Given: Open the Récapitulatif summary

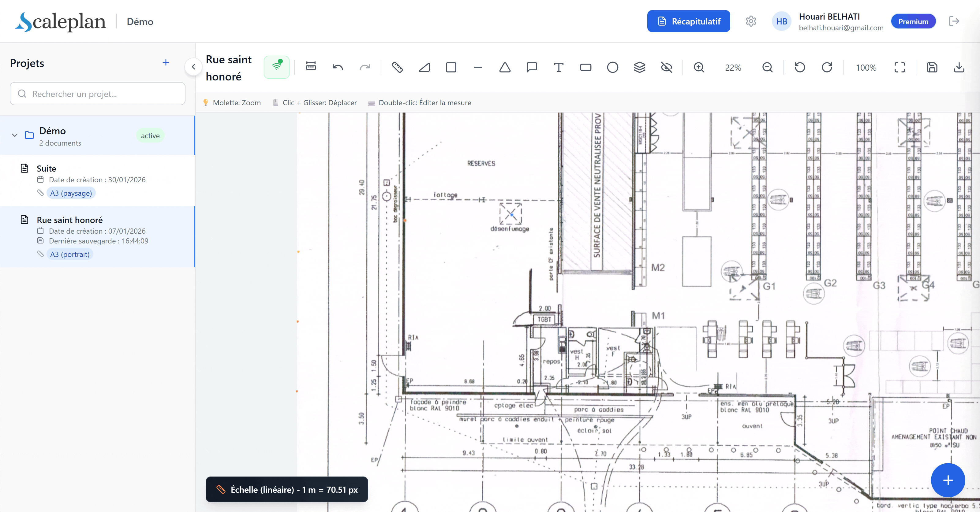Looking at the screenshot, I should tap(688, 21).
